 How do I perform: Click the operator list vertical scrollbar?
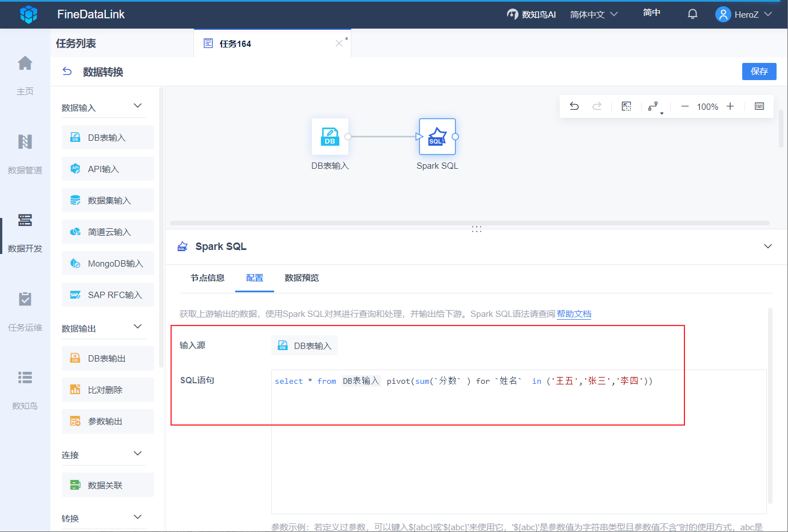point(161,227)
